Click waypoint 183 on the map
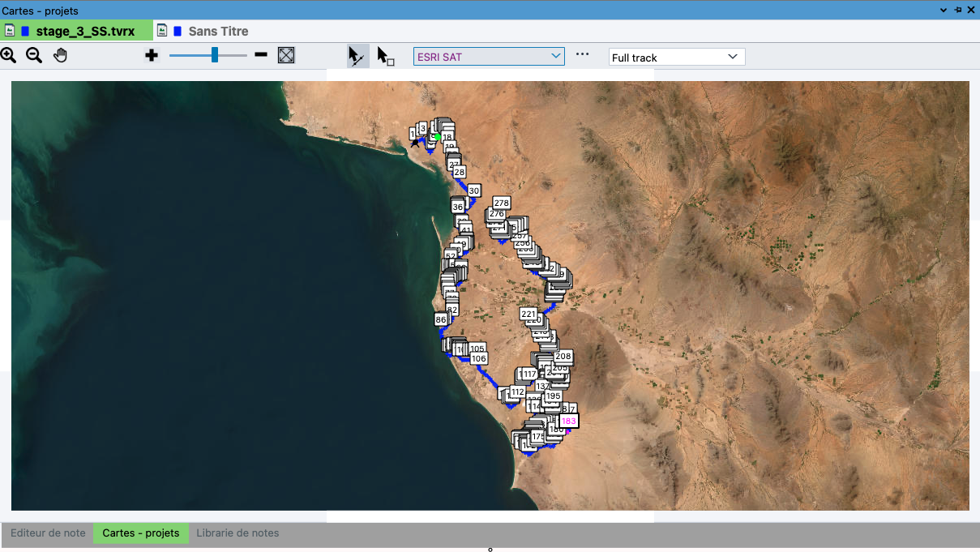The height and width of the screenshot is (552, 980). coord(569,421)
